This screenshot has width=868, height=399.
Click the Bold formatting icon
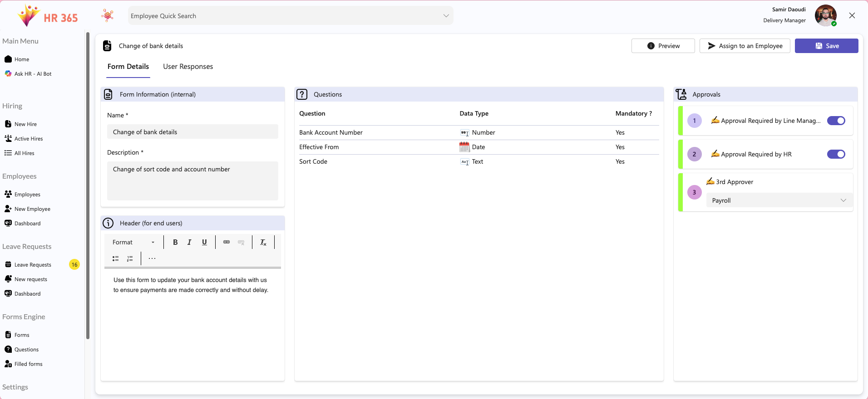point(175,242)
